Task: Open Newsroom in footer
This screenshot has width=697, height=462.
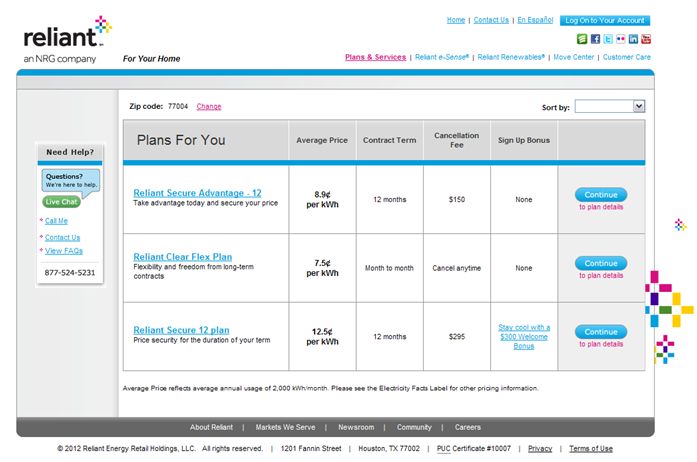Action: 356,427
